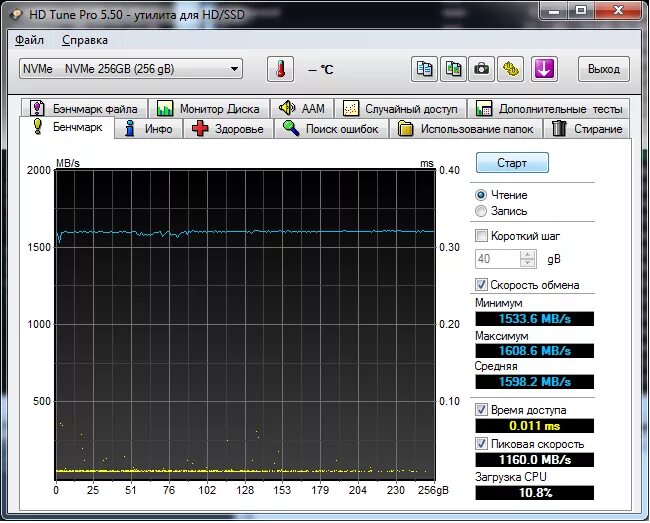Open the Файл menu

[29, 40]
